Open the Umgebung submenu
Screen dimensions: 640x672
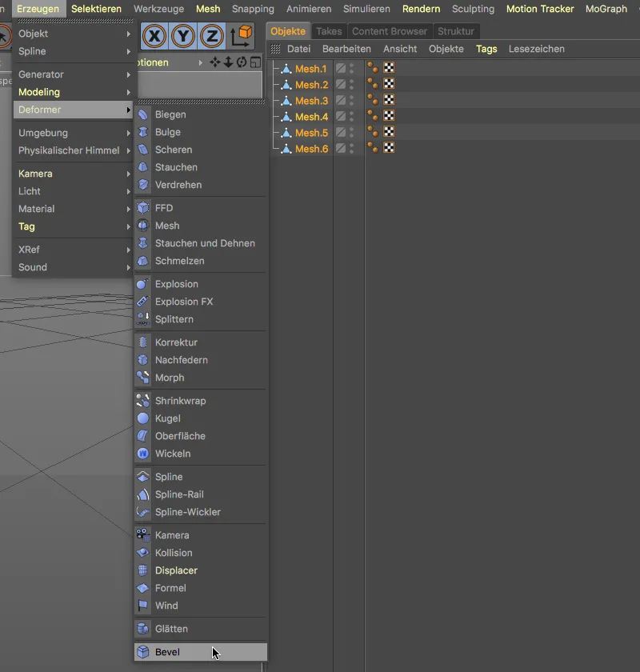(74, 133)
